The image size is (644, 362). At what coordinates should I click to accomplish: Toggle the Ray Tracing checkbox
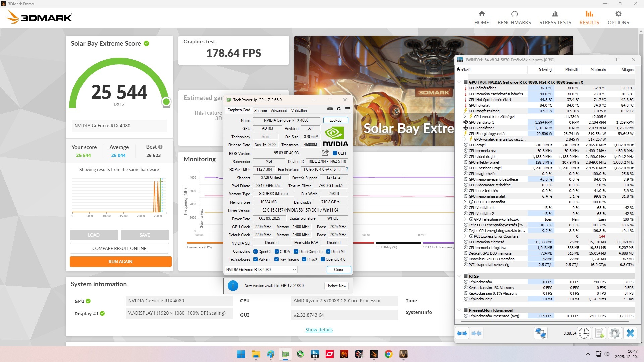(276, 259)
